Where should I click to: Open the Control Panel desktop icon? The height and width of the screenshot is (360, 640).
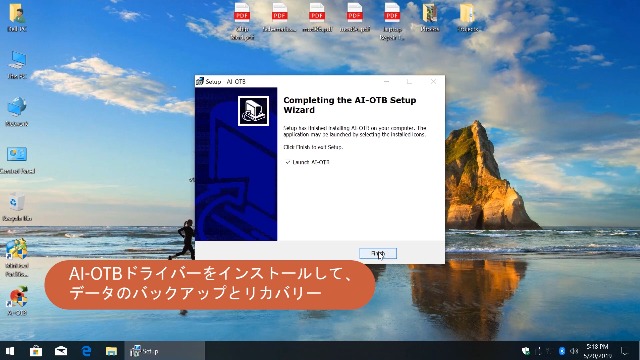click(x=17, y=160)
